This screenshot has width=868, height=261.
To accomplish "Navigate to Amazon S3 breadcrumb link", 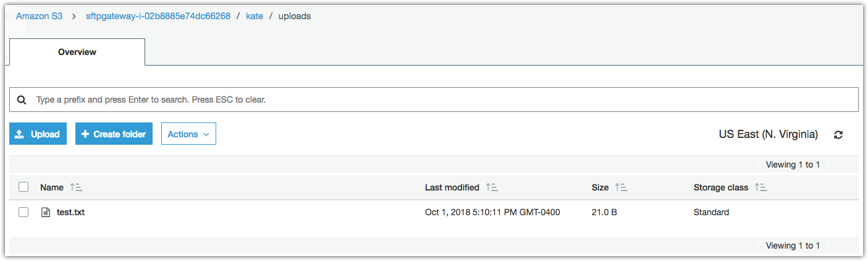I will 39,16.
